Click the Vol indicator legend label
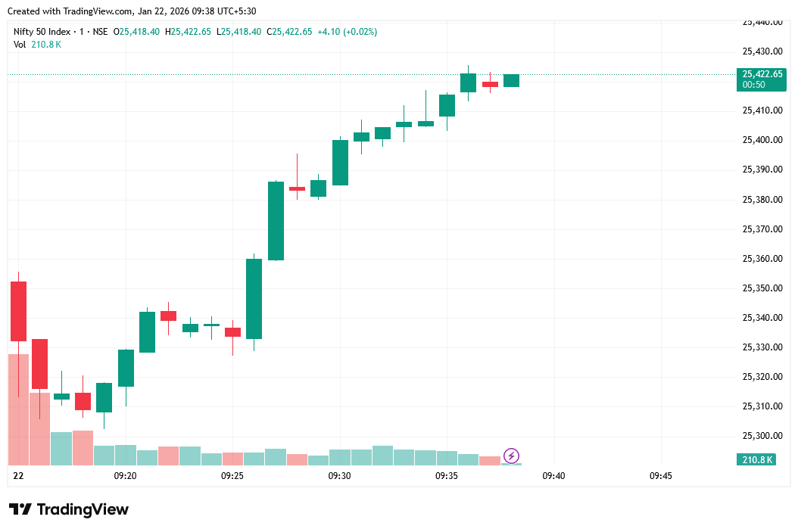 click(20, 45)
